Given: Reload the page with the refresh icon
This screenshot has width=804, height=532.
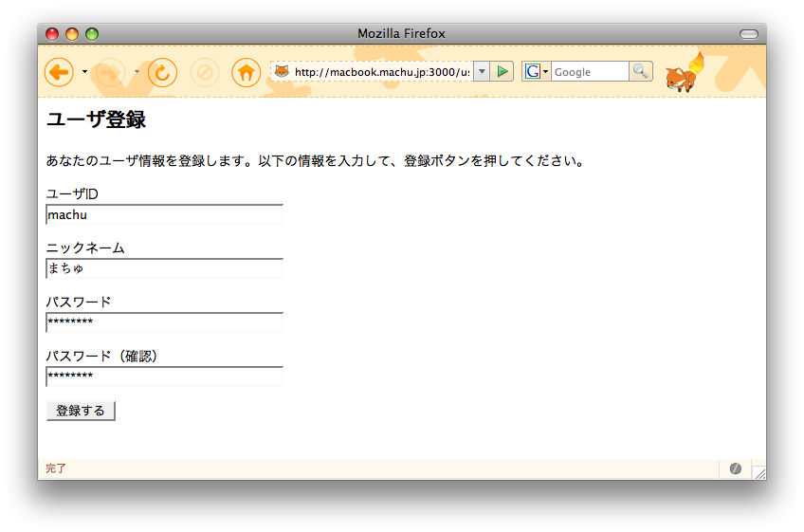Looking at the screenshot, I should (x=162, y=72).
